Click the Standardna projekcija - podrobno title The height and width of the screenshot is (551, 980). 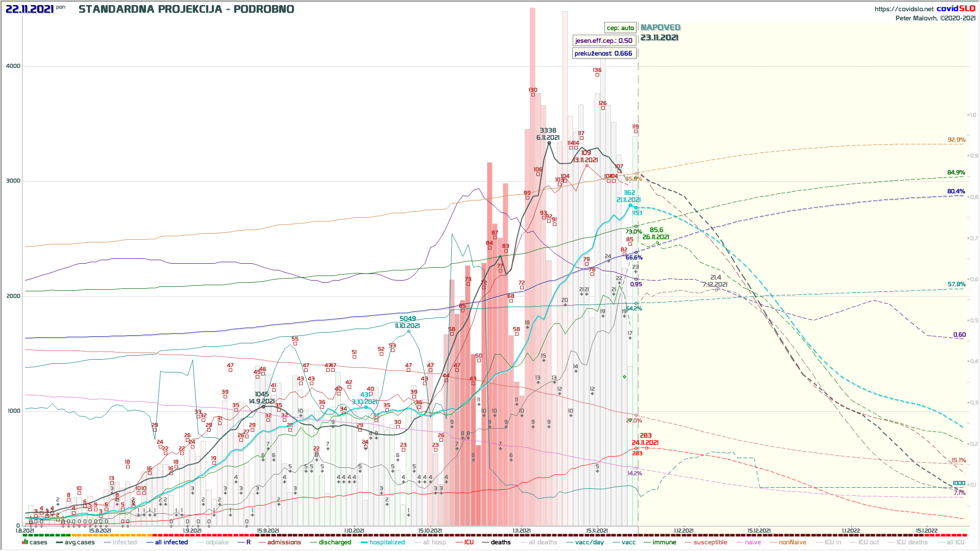pyautogui.click(x=186, y=9)
